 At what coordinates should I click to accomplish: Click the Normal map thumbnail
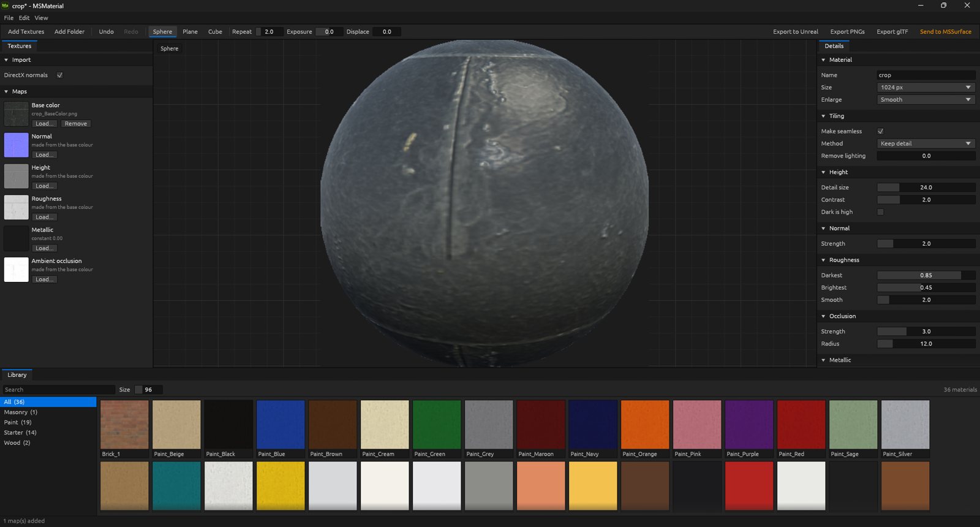click(x=17, y=145)
